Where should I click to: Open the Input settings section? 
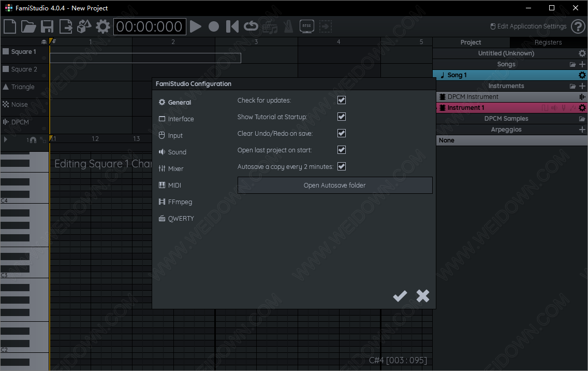(x=171, y=136)
